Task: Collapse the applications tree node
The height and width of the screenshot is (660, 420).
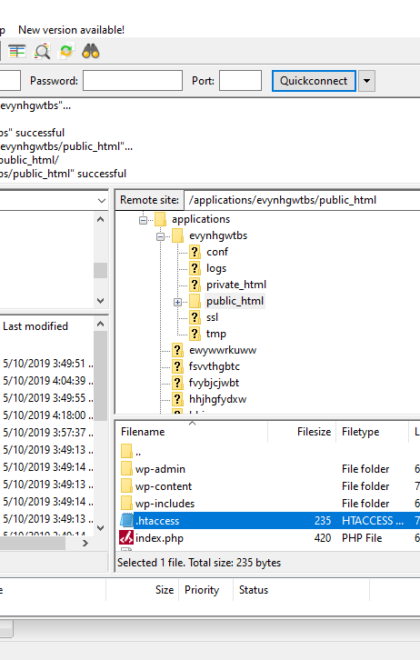Action: pos(143,220)
